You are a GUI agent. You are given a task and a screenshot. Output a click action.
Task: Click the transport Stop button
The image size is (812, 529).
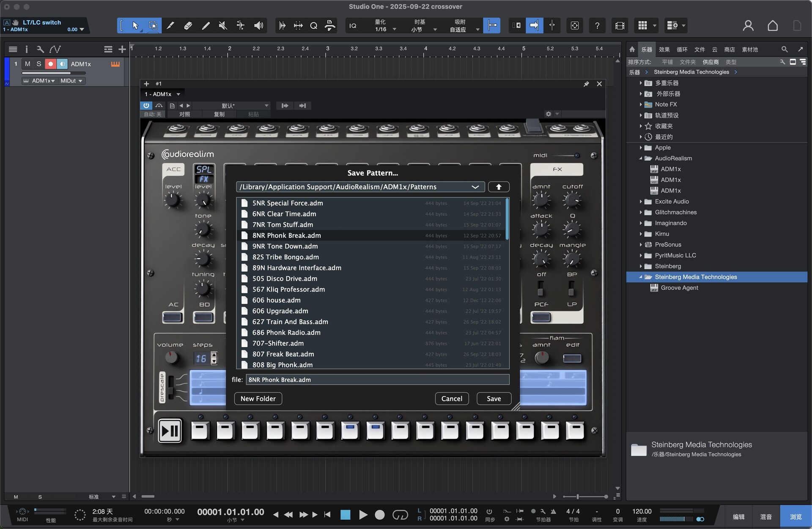(346, 515)
